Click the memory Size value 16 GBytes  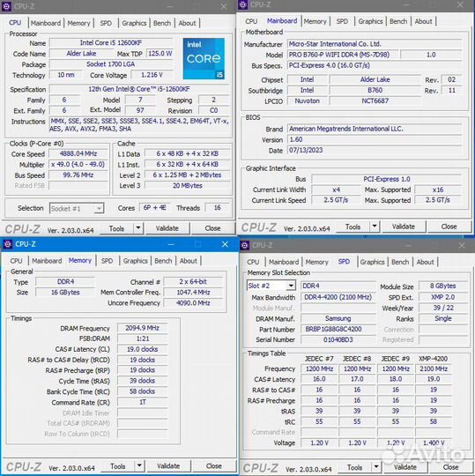click(x=65, y=293)
